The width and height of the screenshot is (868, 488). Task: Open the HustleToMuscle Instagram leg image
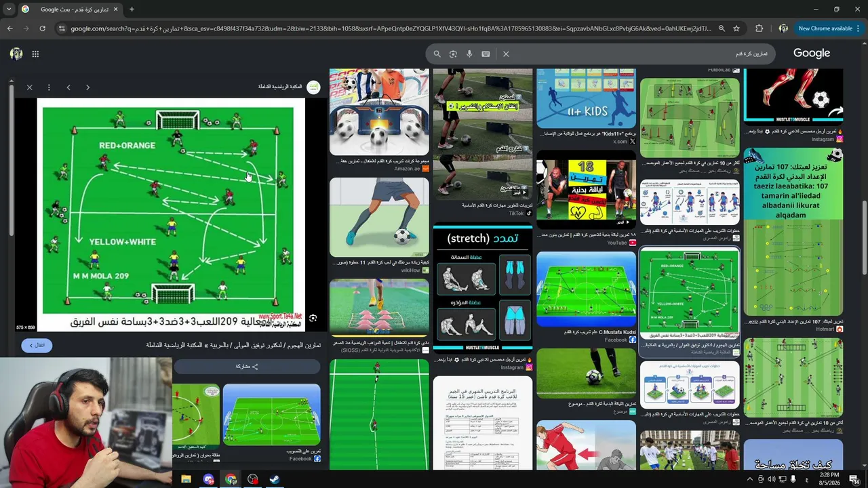793,97
